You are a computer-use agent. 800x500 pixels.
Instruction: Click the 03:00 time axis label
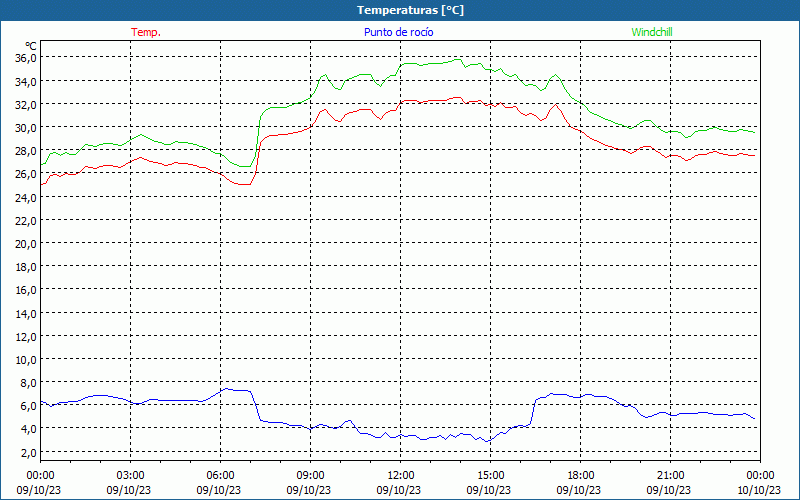click(x=131, y=476)
